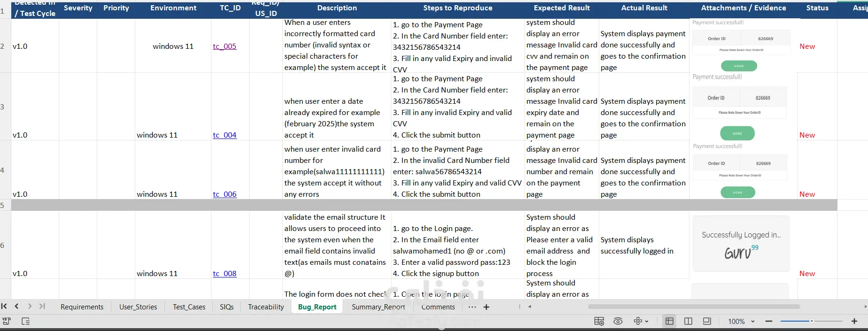Open the tc_006 test case link
The height and width of the screenshot is (331, 868).
pos(225,194)
